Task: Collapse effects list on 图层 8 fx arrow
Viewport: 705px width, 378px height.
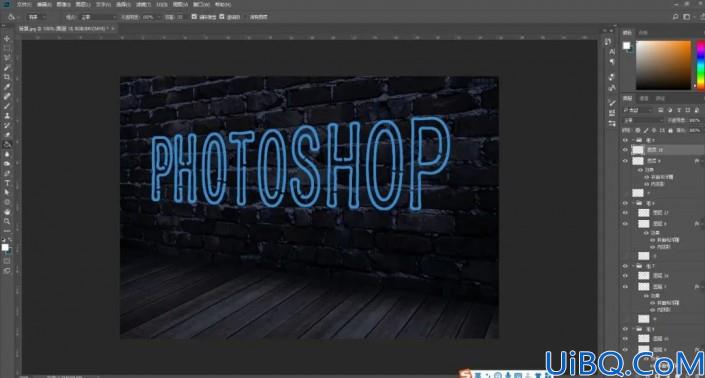Action: [x=703, y=223]
